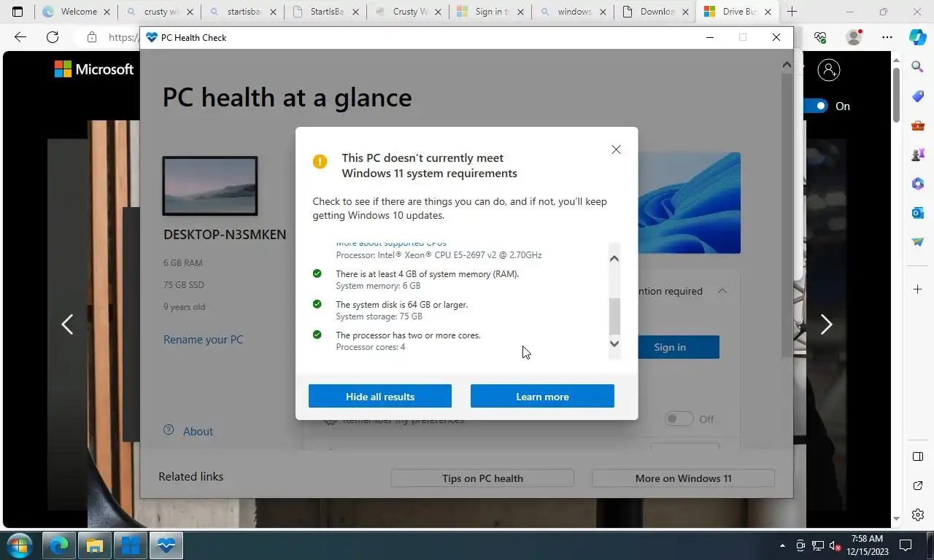Close the Windows 11 requirements dialog
The height and width of the screenshot is (560, 934).
[616, 149]
